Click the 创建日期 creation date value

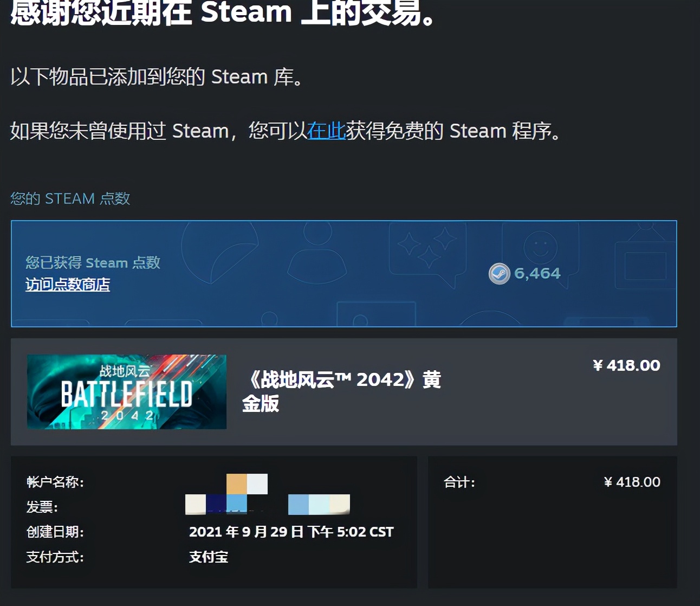pos(291,532)
